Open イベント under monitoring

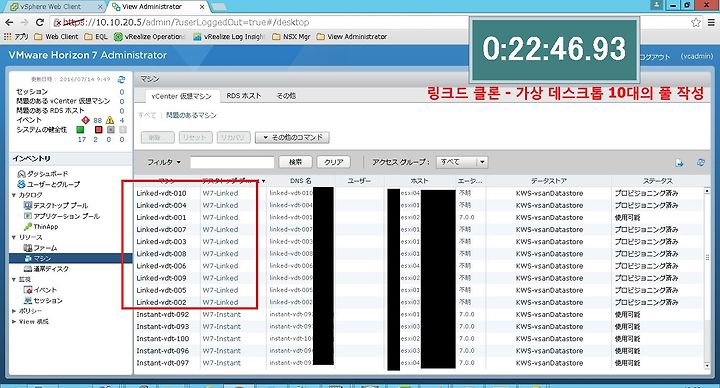click(40, 290)
